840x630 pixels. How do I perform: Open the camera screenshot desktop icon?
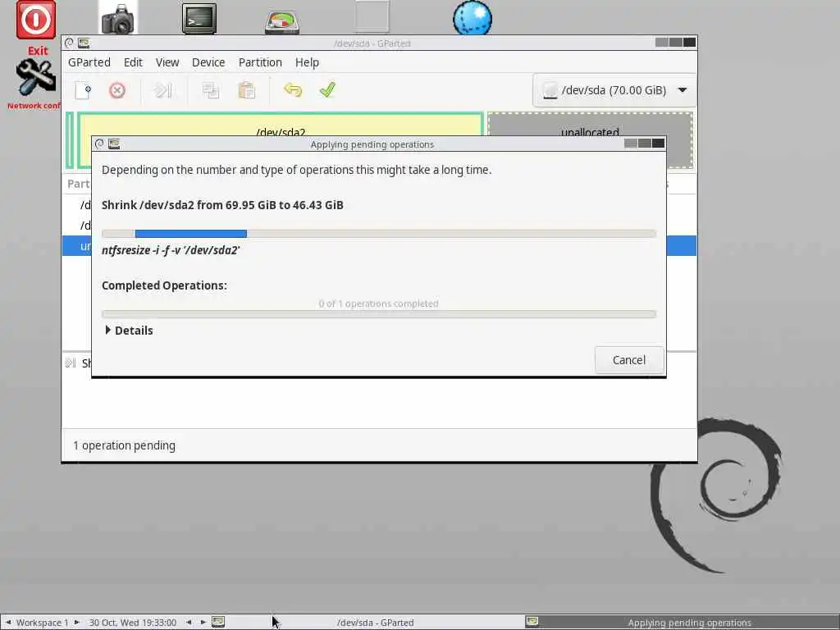[x=118, y=19]
